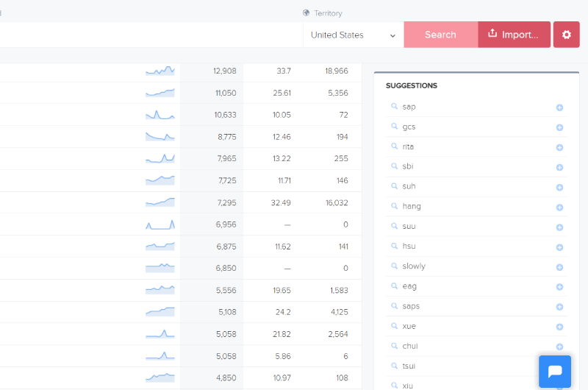Click the value 6,875 in the table
The image size is (588, 390).
[x=226, y=247]
